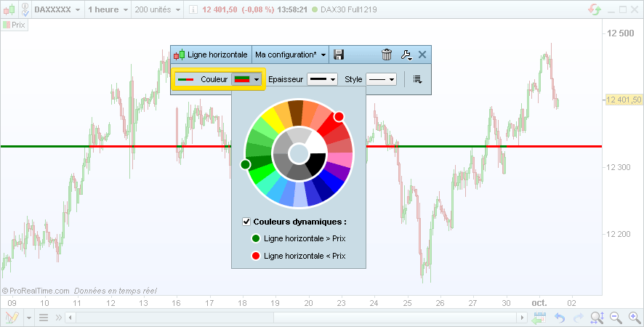The width and height of the screenshot is (644, 327).
Task: Click the horizontal chart scrollbar thumb
Action: (395, 318)
